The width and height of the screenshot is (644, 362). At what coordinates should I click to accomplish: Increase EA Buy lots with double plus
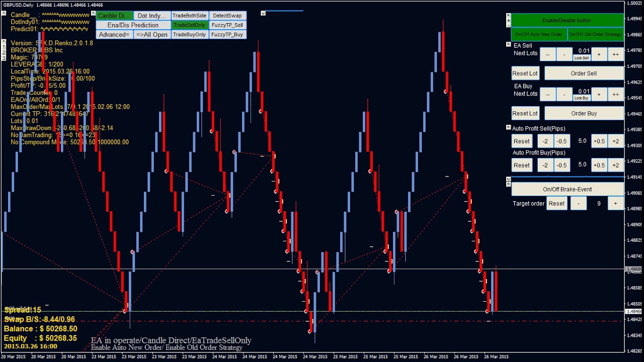pyautogui.click(x=615, y=95)
